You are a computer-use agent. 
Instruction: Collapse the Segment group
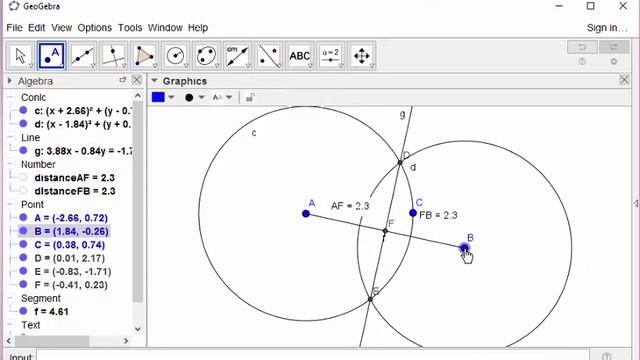click(10, 298)
